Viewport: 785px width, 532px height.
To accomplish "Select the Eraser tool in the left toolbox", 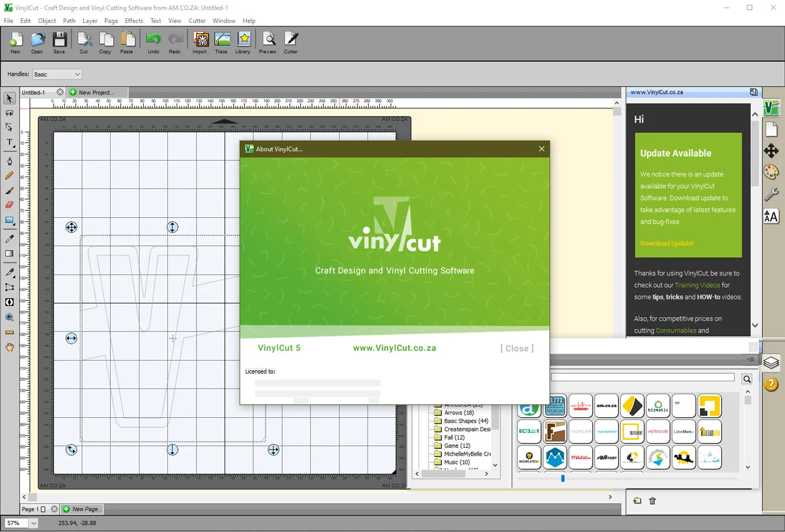I will pyautogui.click(x=9, y=205).
